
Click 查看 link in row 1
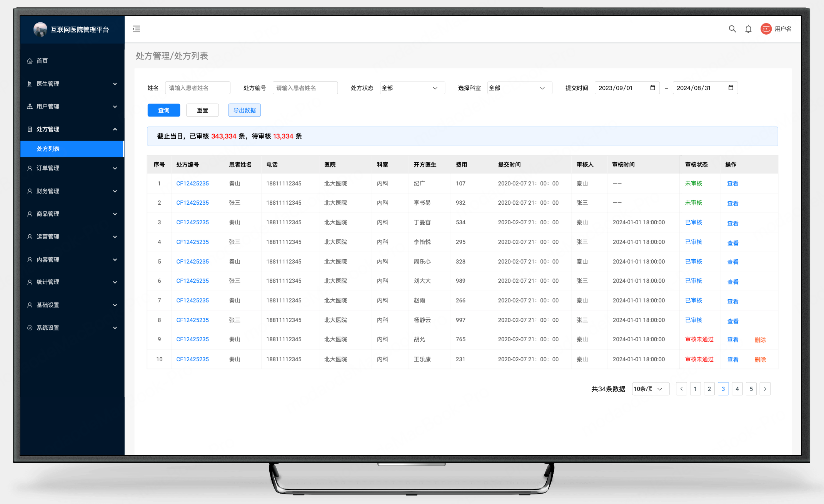pos(732,184)
